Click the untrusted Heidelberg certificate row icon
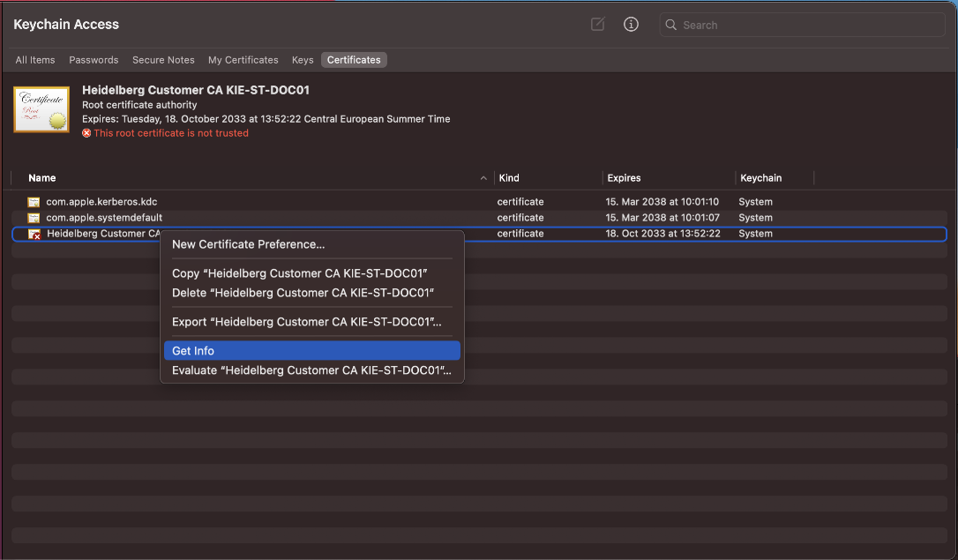 (34, 234)
